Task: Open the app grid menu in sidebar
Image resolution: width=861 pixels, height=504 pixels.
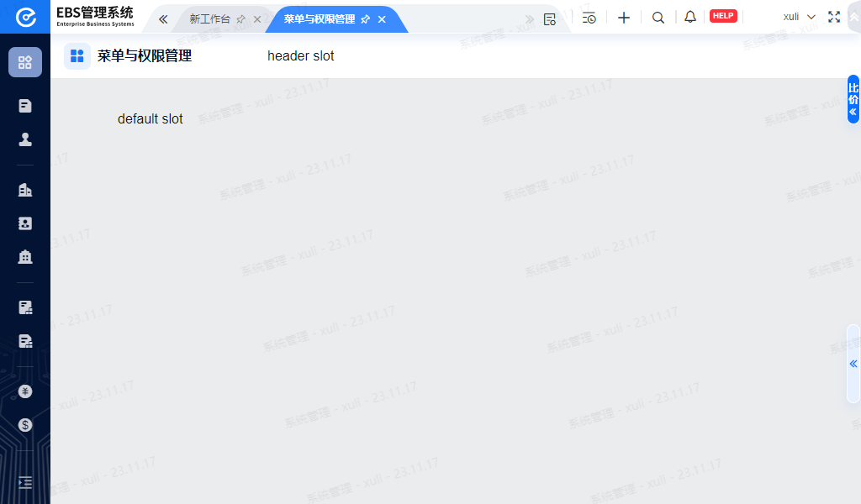Action: tap(25, 62)
